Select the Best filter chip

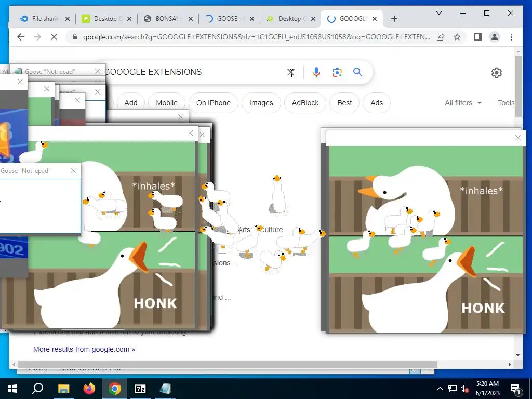tap(344, 103)
